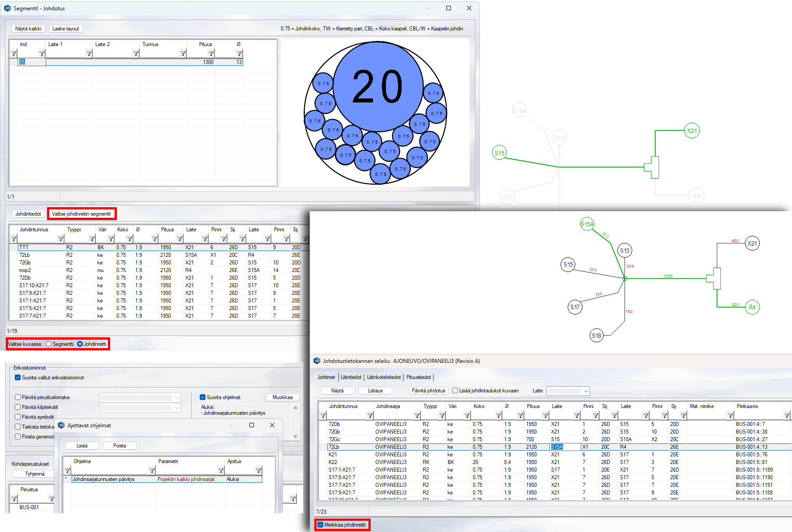Click the Ohjelma column filter icon
The width and height of the screenshot is (792, 532).
point(152,470)
